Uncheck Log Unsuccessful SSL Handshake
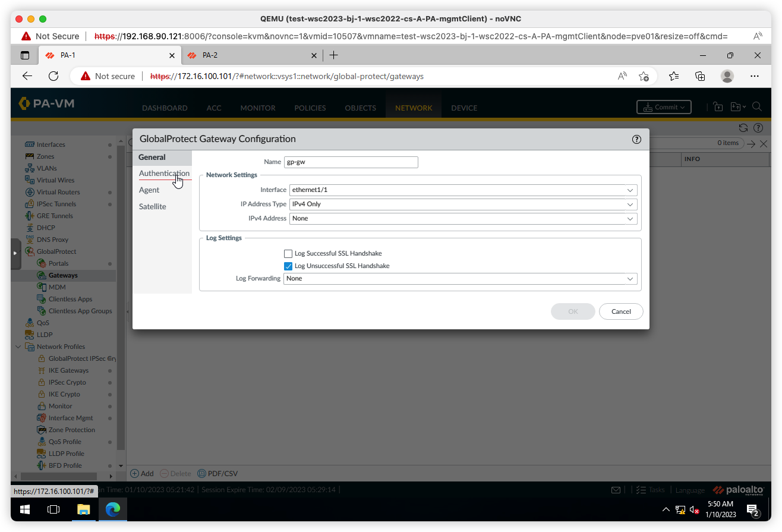Image resolution: width=782 pixels, height=532 pixels. coord(288,266)
